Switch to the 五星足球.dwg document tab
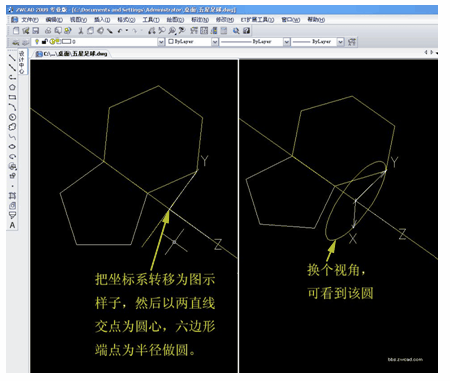The image size is (450, 381). tap(72, 54)
